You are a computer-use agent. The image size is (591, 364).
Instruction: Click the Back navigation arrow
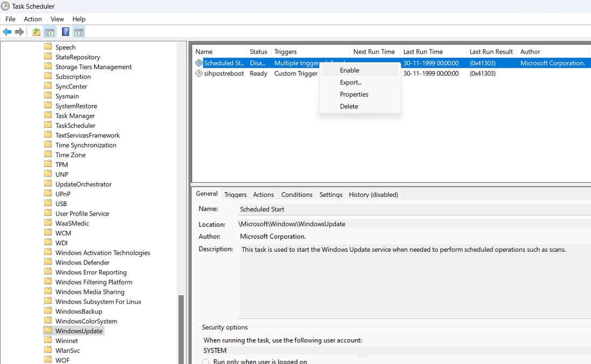(x=8, y=32)
